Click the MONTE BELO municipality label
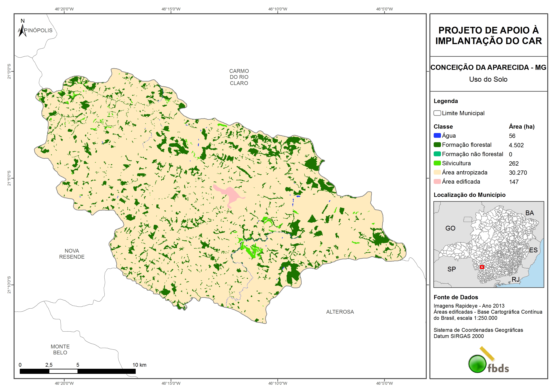Viewport: 555px width, 392px height. tap(60, 349)
